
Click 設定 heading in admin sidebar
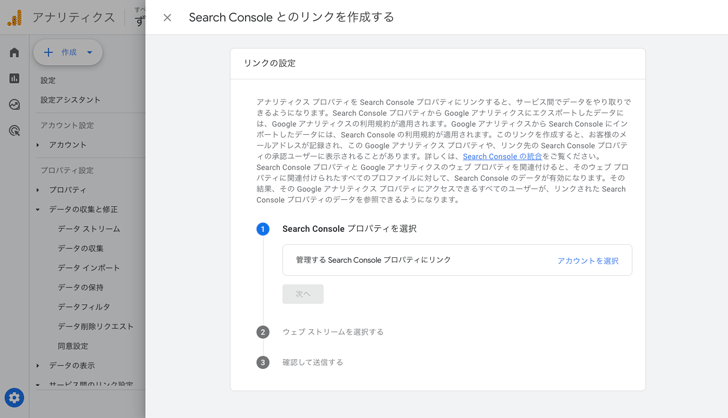(x=47, y=80)
